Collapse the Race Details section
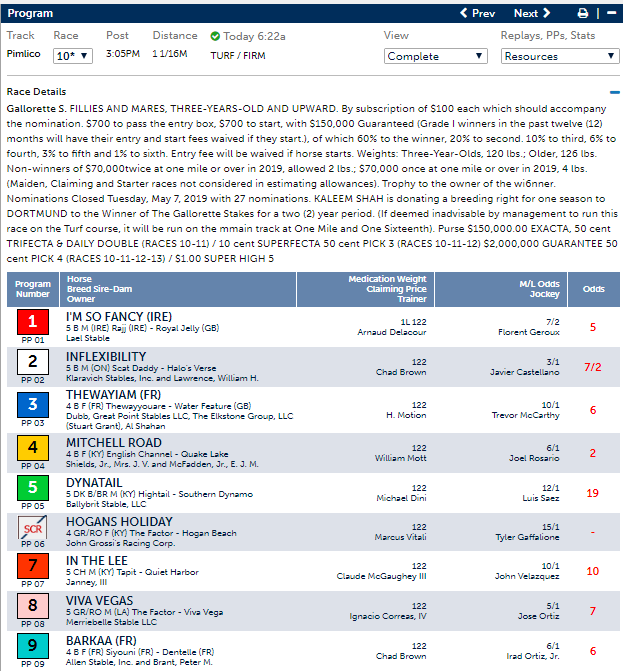The width and height of the screenshot is (623, 671). coord(614,92)
